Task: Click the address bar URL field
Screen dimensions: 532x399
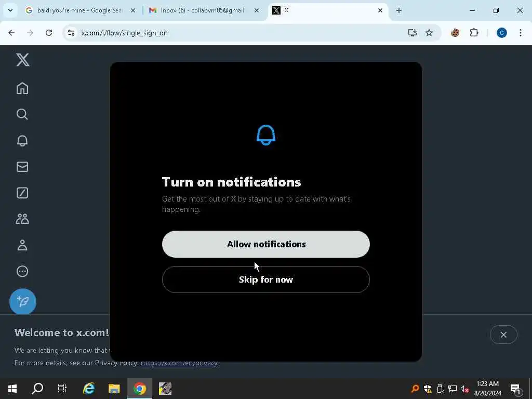Action: pos(237,33)
